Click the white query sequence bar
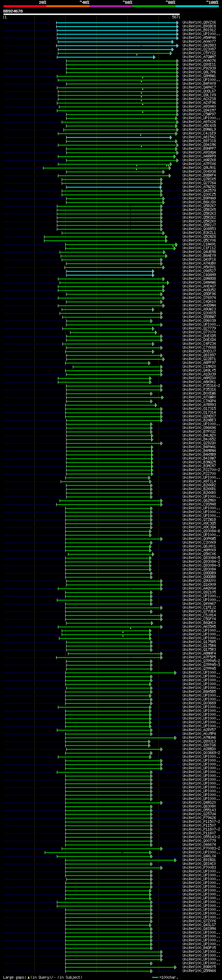 click(x=92, y=15)
